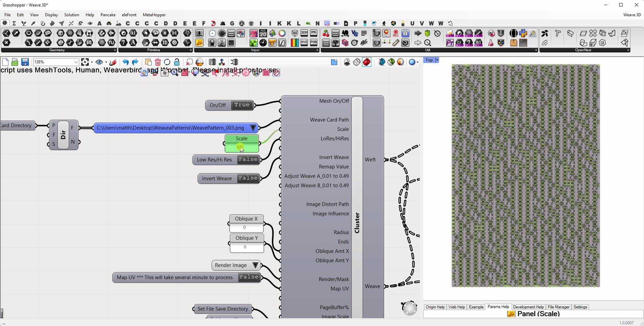Click the Open file folder icon
This screenshot has height=326, width=644.
point(15,62)
